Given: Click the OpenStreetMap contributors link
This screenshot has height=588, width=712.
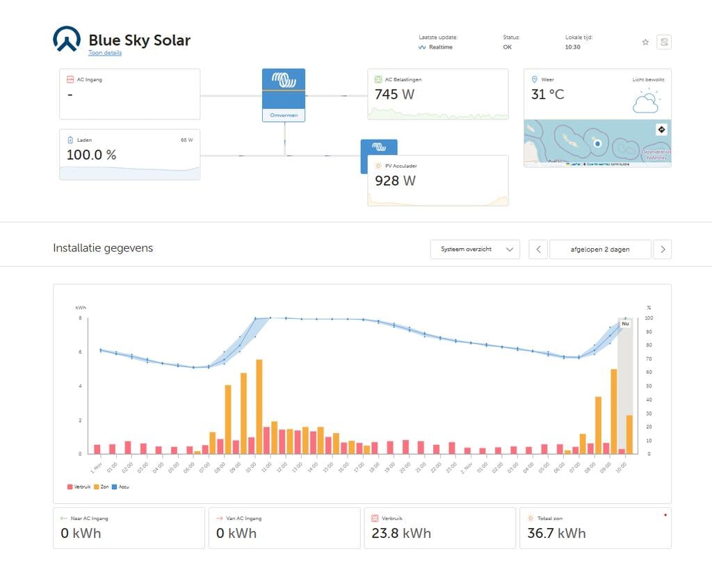Looking at the screenshot, I should [608, 164].
